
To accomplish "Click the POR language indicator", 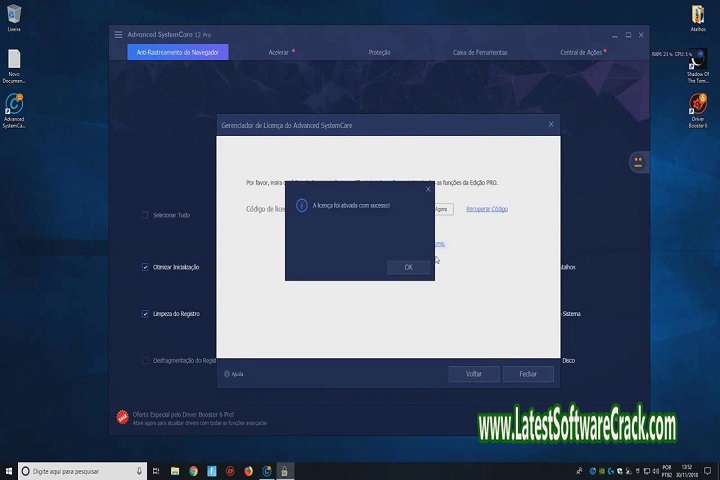I will point(667,471).
